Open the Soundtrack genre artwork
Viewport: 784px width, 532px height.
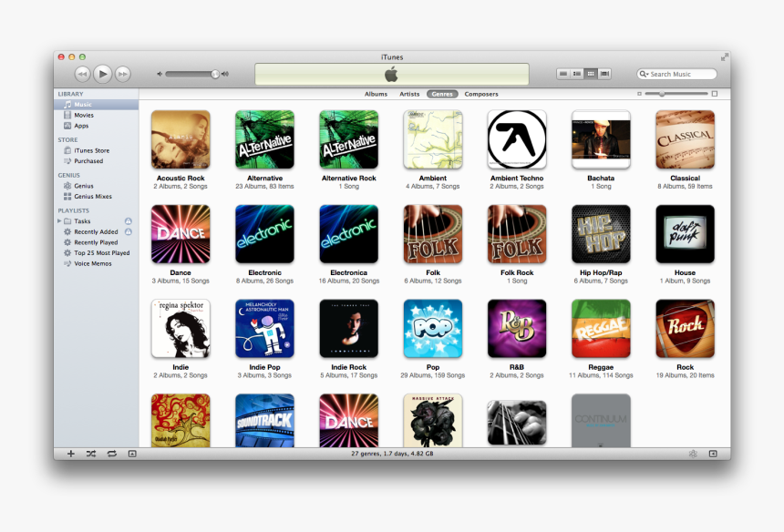264,420
